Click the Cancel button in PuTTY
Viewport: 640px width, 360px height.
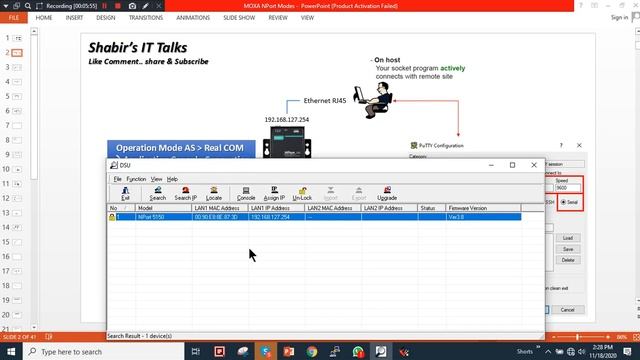coord(567,310)
